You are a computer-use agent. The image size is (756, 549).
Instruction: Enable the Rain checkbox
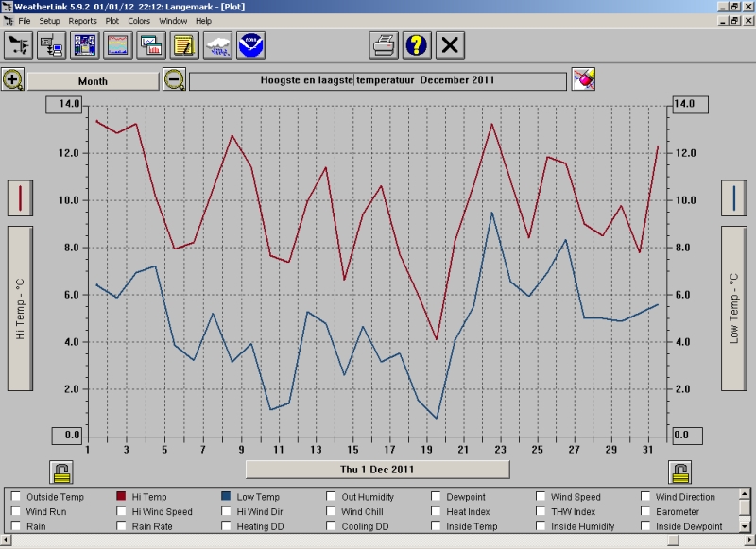point(16,526)
